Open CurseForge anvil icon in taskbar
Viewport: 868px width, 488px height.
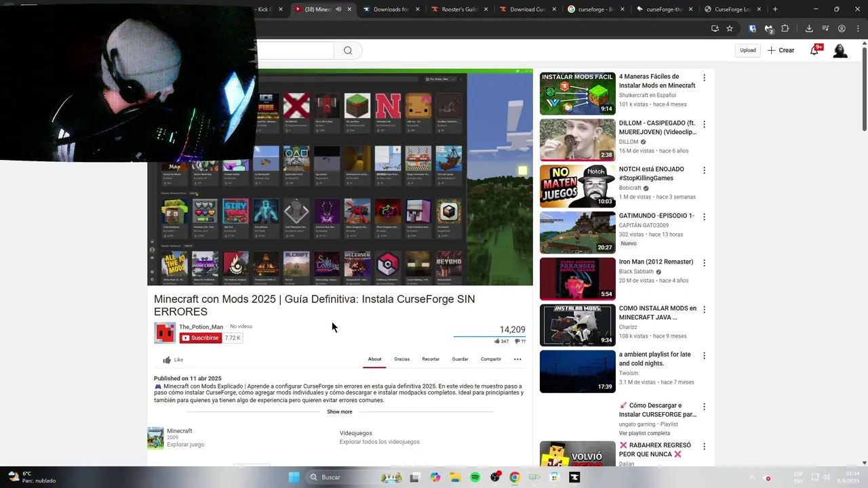pyautogui.click(x=574, y=477)
